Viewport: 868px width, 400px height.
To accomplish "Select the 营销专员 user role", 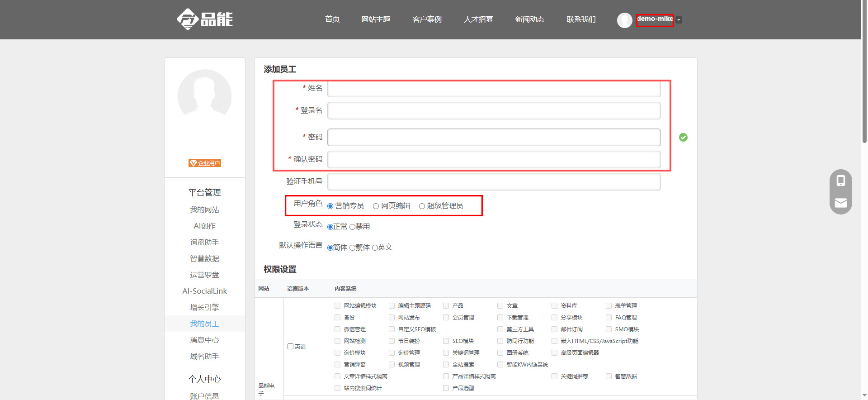I will (x=330, y=206).
